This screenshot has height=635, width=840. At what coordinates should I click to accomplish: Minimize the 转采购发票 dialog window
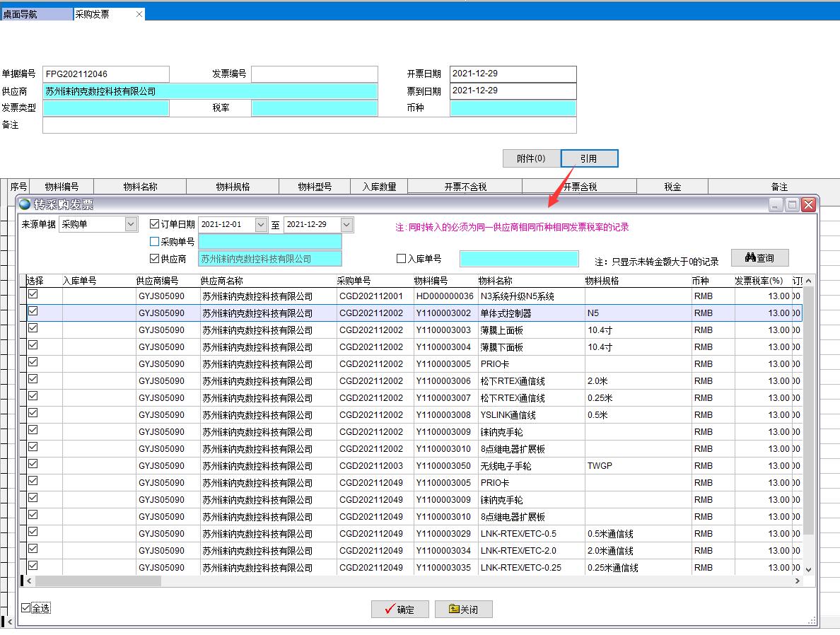(x=776, y=205)
